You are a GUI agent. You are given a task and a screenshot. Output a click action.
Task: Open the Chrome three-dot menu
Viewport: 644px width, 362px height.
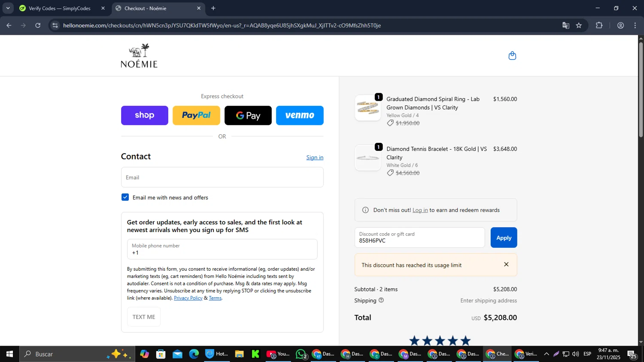635,25
